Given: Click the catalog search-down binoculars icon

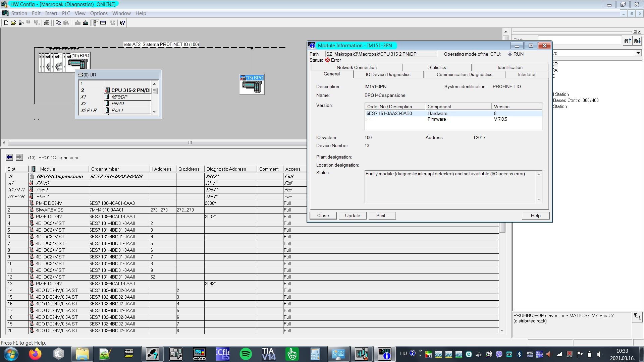Looking at the screenshot, I should coord(637,41).
